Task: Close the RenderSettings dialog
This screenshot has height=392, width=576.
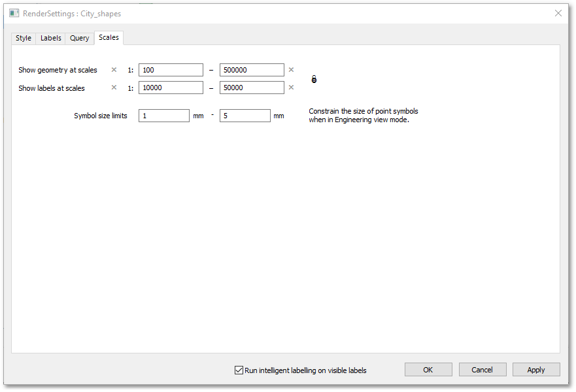Action: pos(558,13)
